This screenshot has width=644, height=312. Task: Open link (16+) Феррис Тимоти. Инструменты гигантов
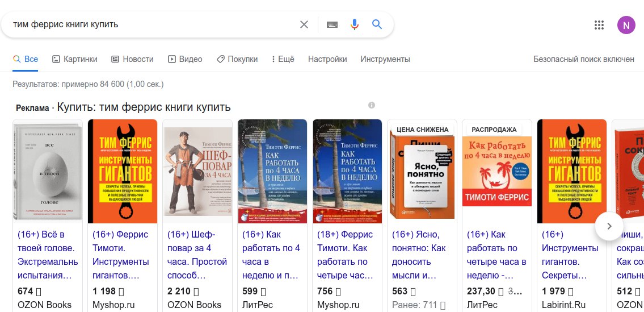coord(121,255)
